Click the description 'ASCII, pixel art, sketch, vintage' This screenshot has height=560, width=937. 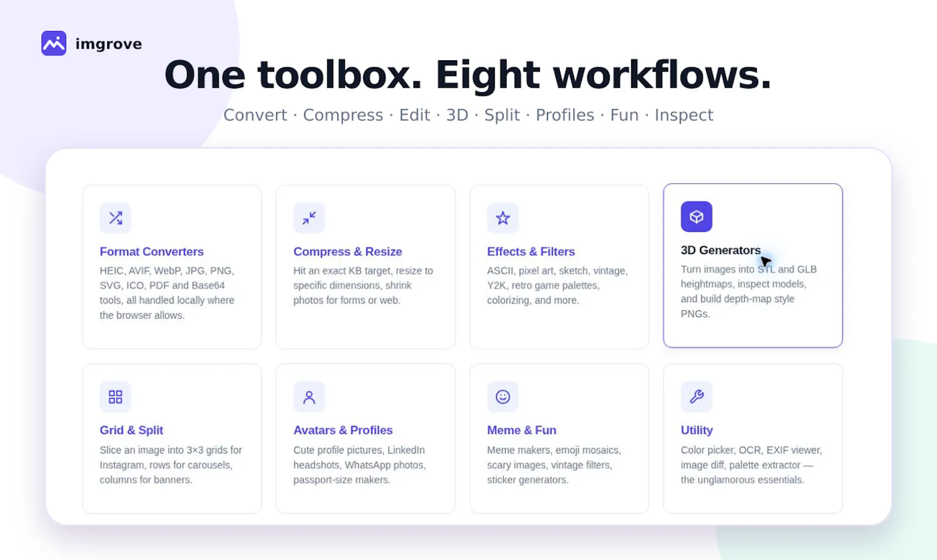(558, 286)
